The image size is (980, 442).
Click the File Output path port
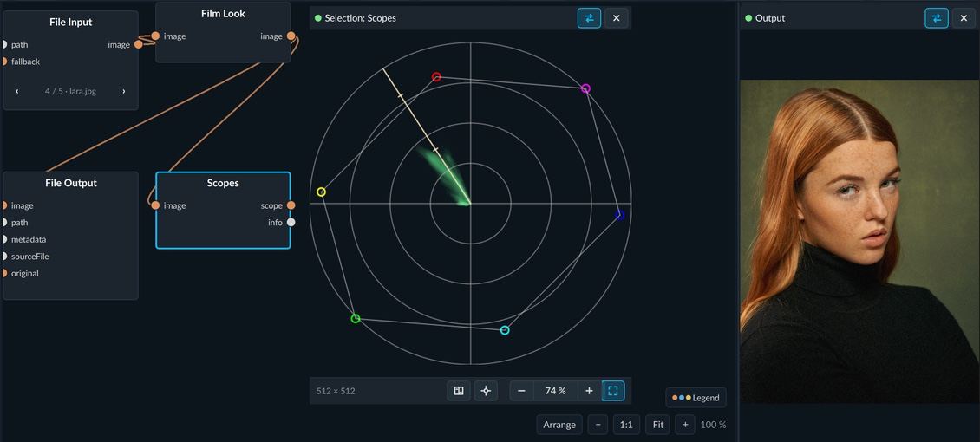tap(3, 222)
